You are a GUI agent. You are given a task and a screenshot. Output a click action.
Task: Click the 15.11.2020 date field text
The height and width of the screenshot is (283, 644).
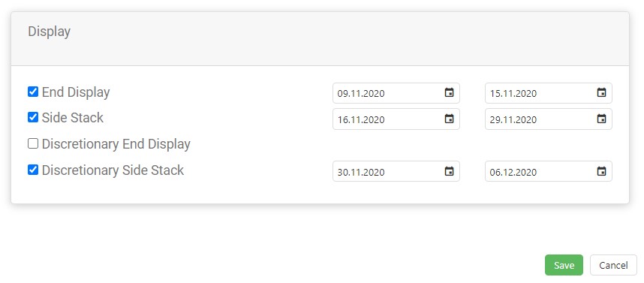pyautogui.click(x=513, y=93)
